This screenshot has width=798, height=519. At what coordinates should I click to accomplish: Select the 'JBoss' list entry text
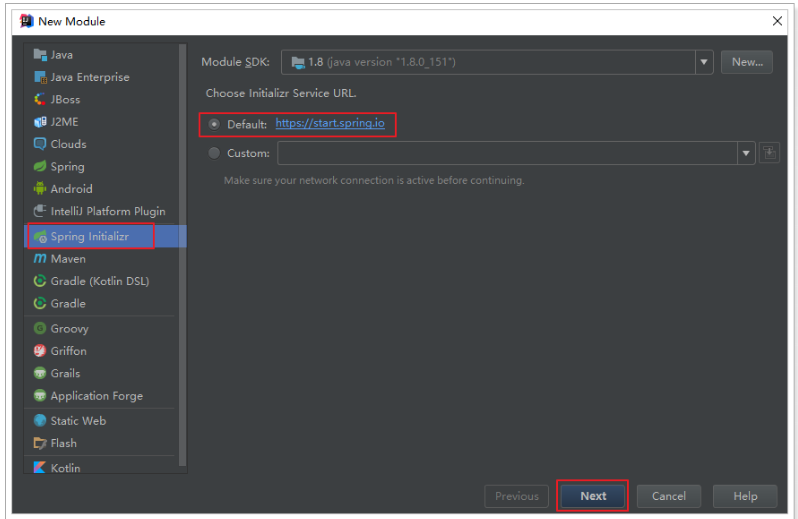66,99
